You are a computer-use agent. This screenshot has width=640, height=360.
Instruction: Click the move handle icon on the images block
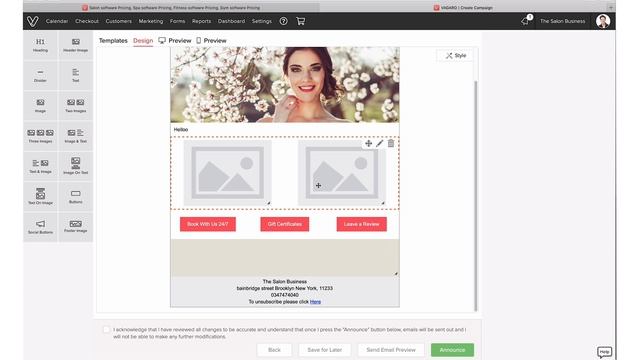[x=369, y=143]
